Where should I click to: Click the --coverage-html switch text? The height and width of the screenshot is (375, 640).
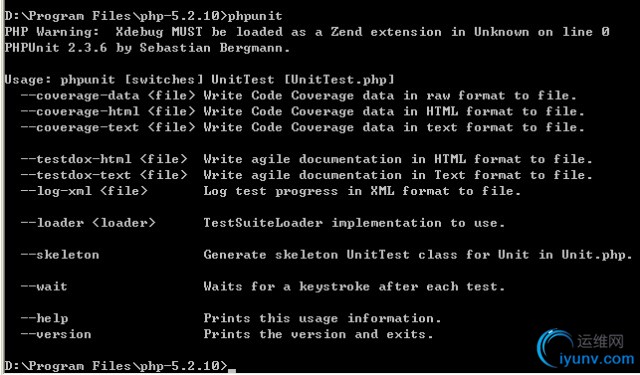pyautogui.click(x=80, y=112)
